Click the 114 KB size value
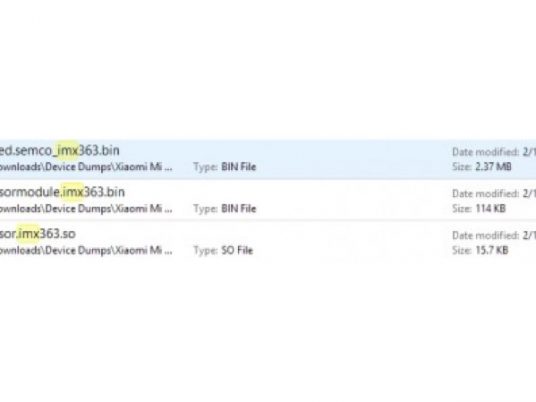The image size is (536, 402). pos(490,209)
